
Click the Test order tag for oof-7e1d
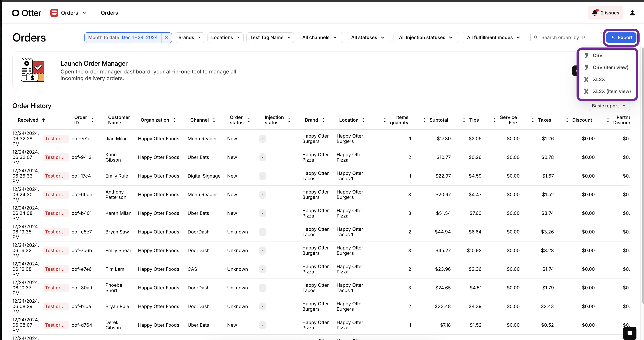pyautogui.click(x=56, y=139)
